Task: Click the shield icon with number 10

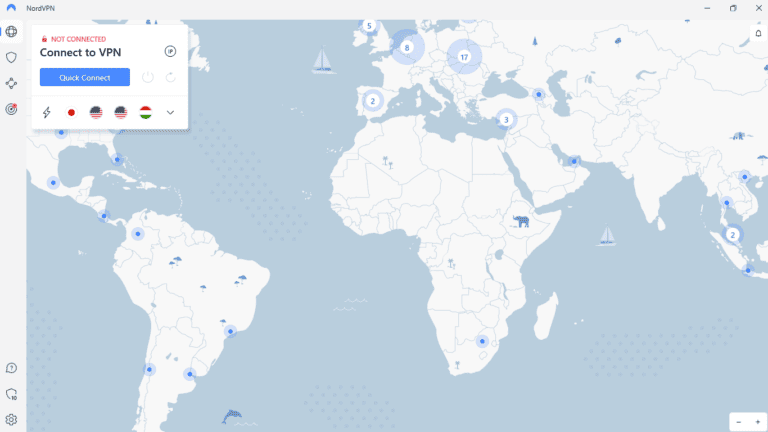Action: (11, 394)
